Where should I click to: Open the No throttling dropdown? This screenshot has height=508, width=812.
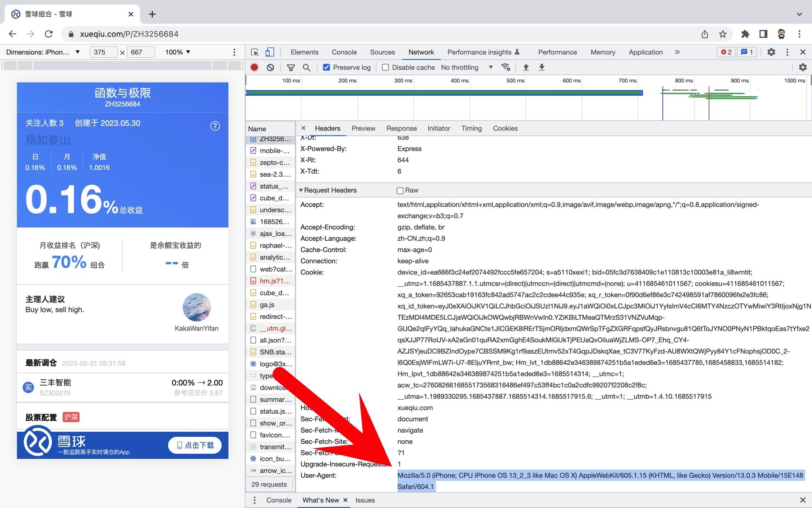pos(466,67)
